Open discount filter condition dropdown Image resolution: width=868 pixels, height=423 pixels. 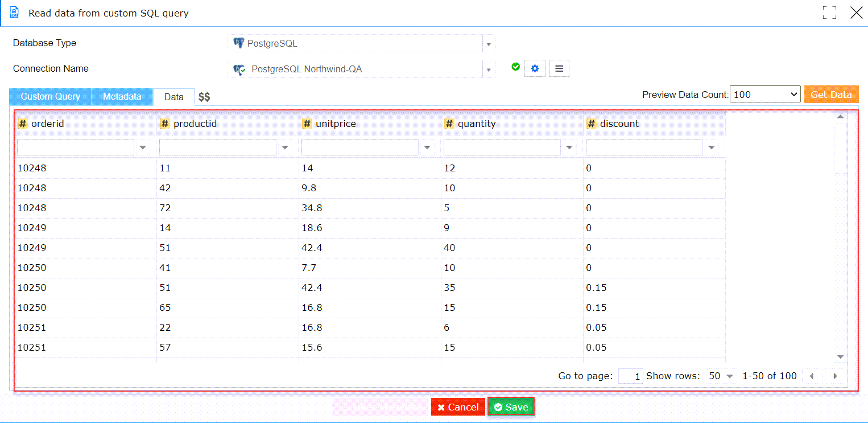(x=712, y=147)
